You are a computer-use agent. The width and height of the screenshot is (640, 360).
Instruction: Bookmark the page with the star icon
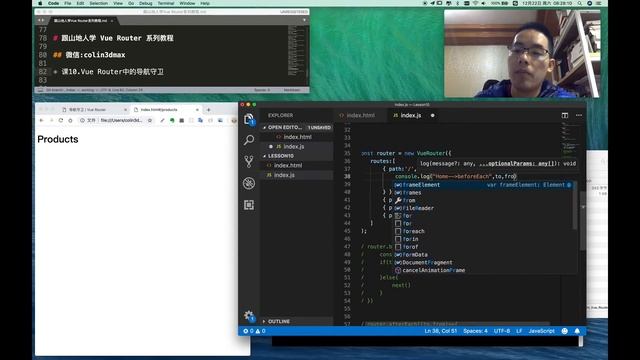coord(150,120)
